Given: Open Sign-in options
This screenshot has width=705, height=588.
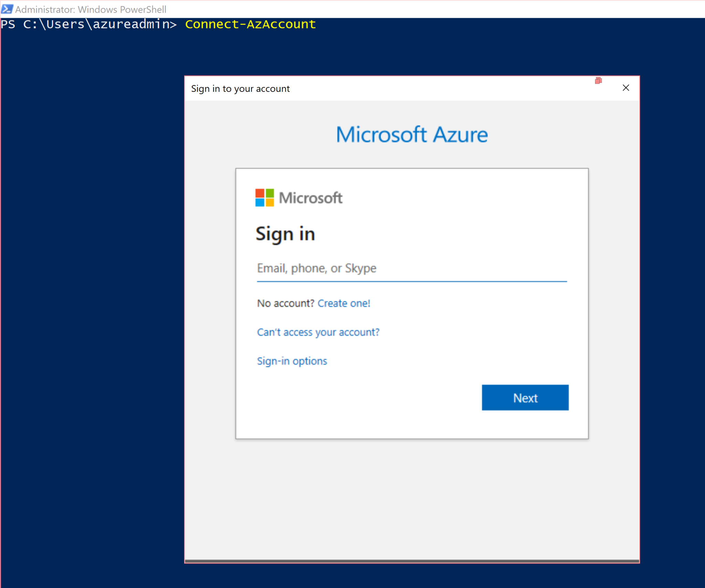Looking at the screenshot, I should pyautogui.click(x=292, y=361).
